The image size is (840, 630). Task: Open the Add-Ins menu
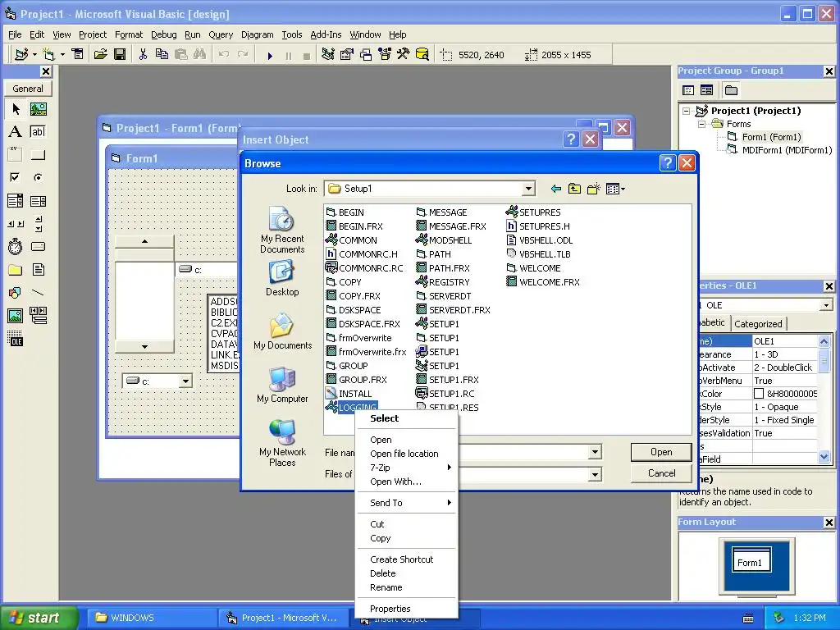click(326, 34)
